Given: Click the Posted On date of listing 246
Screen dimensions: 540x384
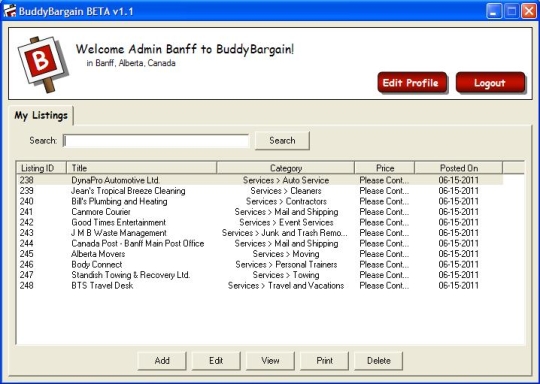Looking at the screenshot, I should pyautogui.click(x=458, y=264).
